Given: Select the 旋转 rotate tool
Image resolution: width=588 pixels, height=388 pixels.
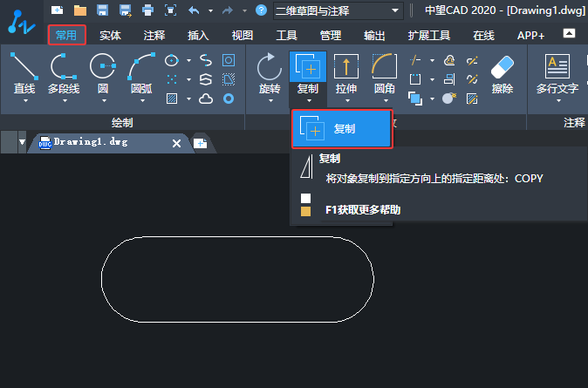Looking at the screenshot, I should 270,73.
